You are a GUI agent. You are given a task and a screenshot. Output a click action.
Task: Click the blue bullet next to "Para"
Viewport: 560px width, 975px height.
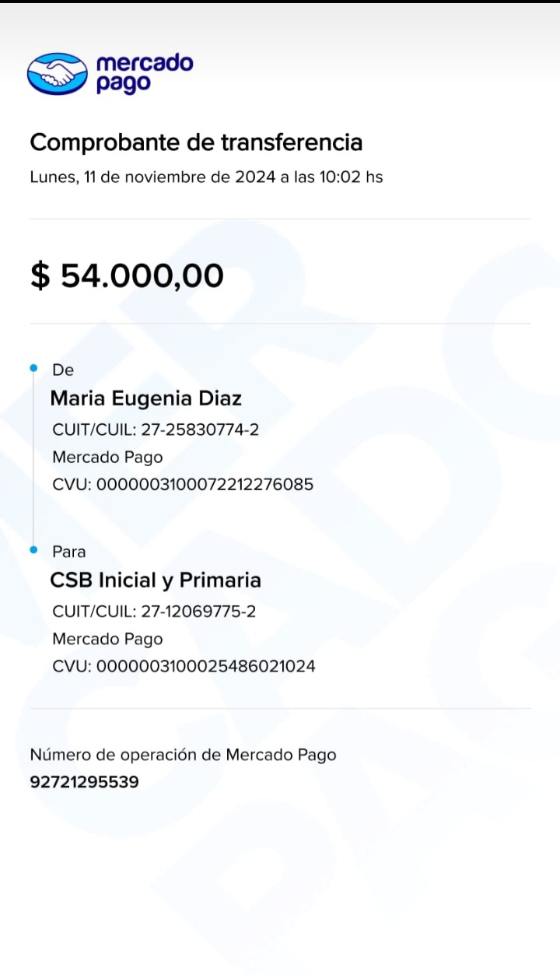tap(33, 550)
